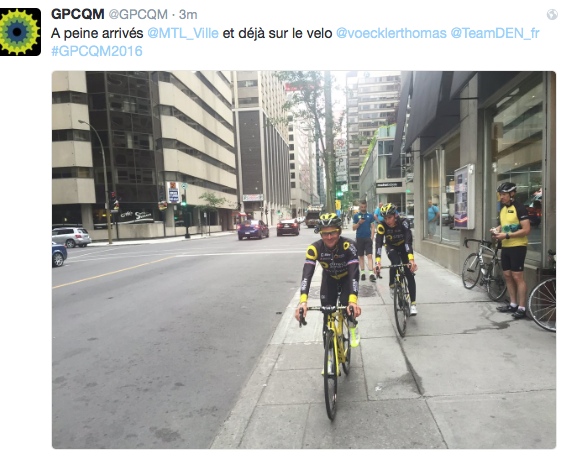565x457 pixels.
Task: Click the GPCQM gear profile avatar
Action: [x=20, y=32]
